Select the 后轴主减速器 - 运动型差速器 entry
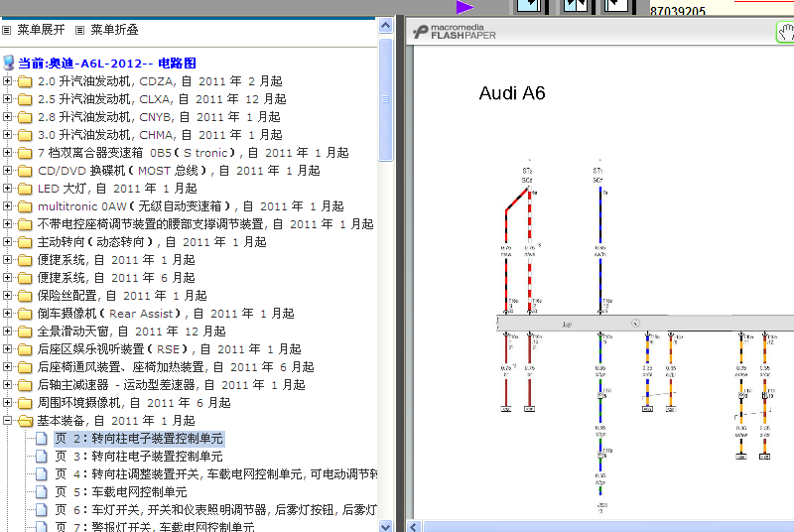 [171, 385]
